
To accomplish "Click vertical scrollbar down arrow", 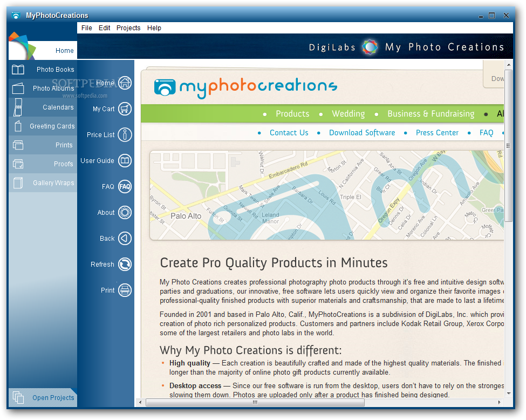I will (509, 393).
